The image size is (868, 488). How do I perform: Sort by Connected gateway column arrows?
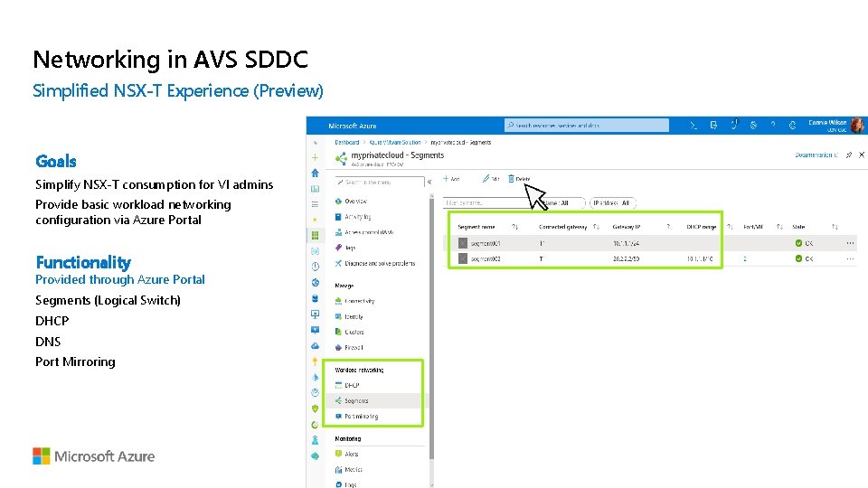click(x=596, y=227)
